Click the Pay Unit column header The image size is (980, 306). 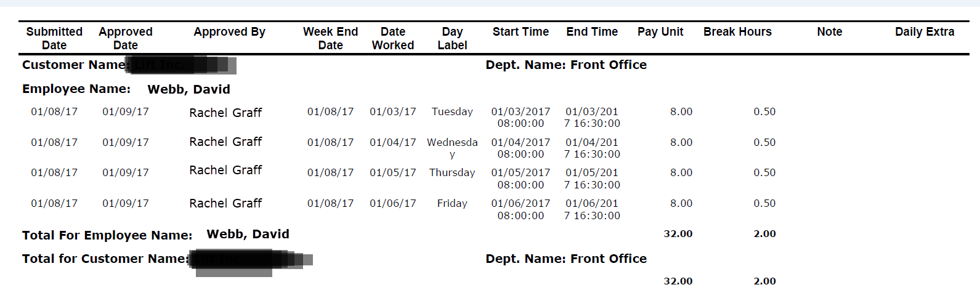pyautogui.click(x=660, y=31)
